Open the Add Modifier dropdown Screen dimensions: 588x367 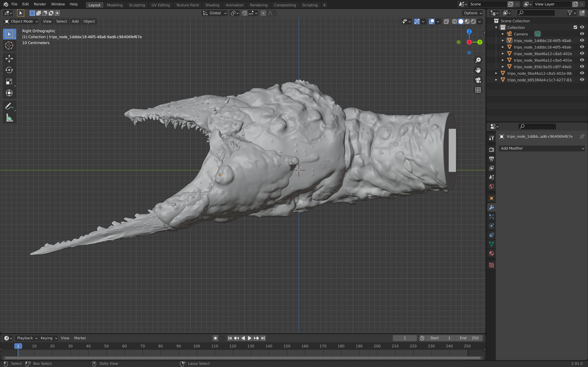542,148
